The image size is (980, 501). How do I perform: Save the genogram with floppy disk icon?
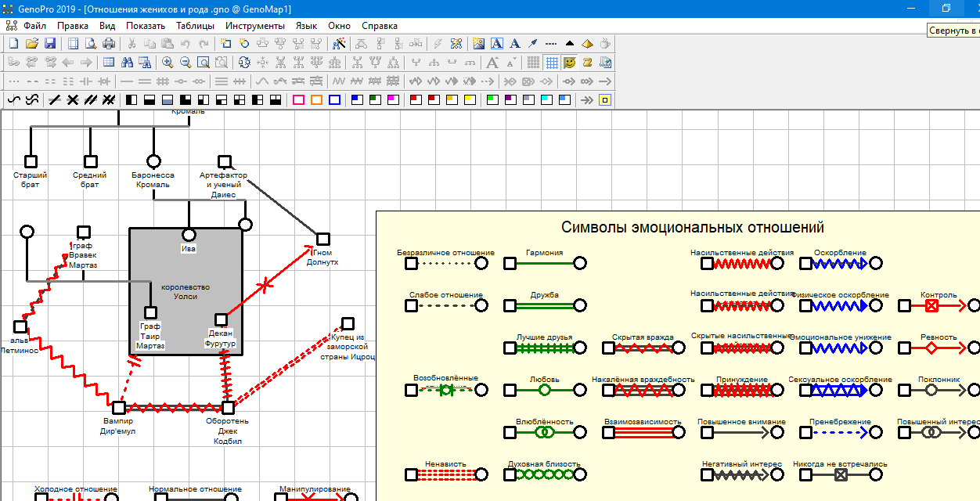[49, 44]
